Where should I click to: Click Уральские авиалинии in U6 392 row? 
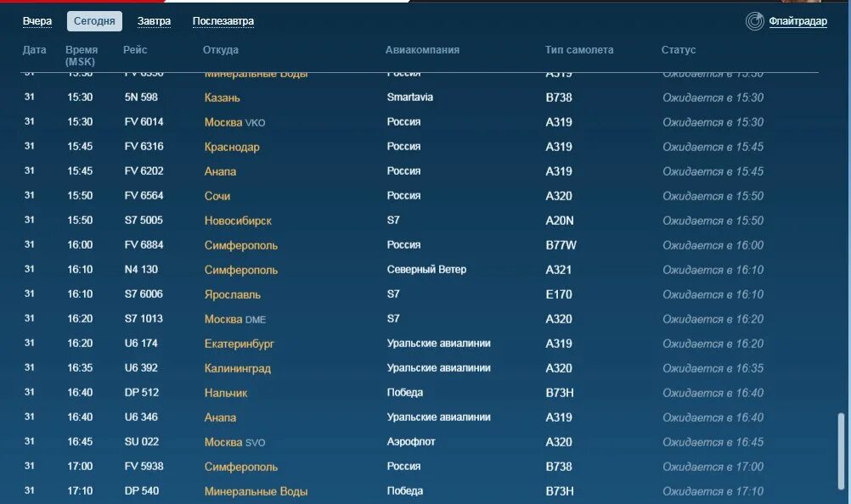pos(438,368)
